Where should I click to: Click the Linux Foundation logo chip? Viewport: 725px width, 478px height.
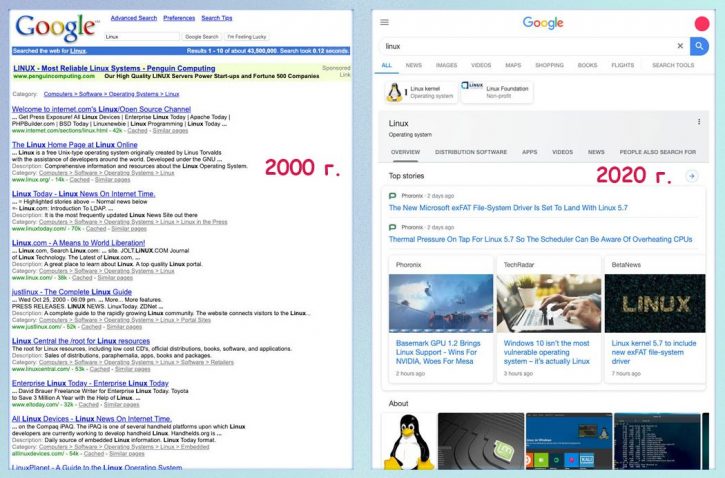[472, 86]
